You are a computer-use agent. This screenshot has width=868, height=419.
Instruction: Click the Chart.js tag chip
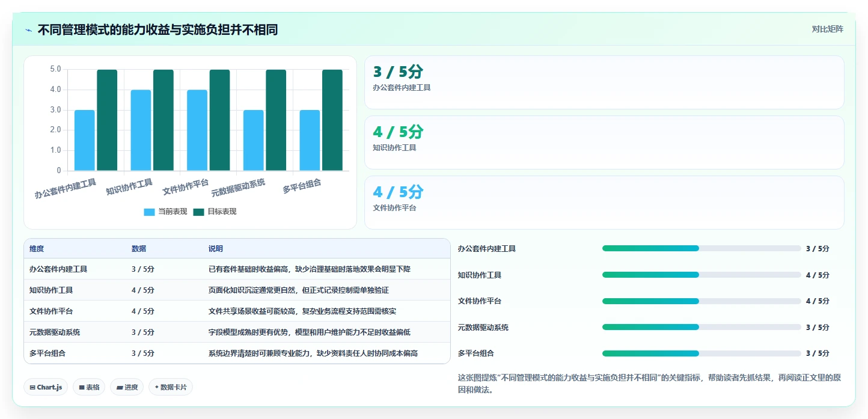point(46,387)
